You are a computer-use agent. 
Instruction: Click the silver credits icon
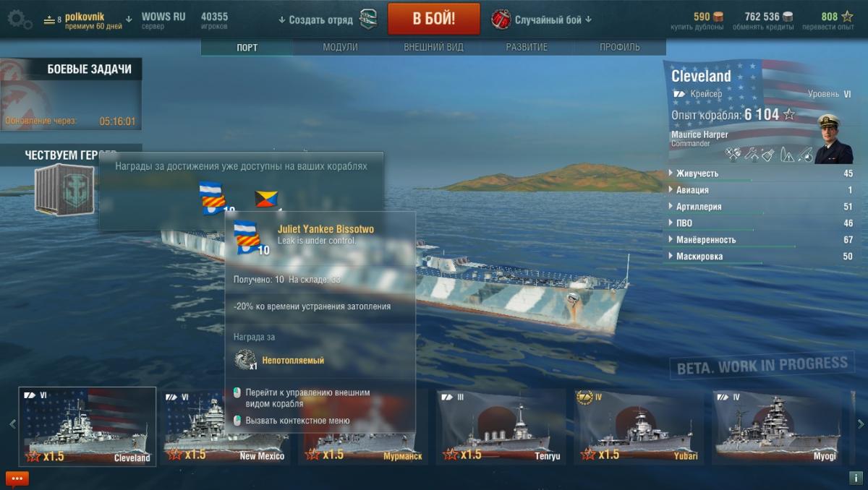pos(788,16)
